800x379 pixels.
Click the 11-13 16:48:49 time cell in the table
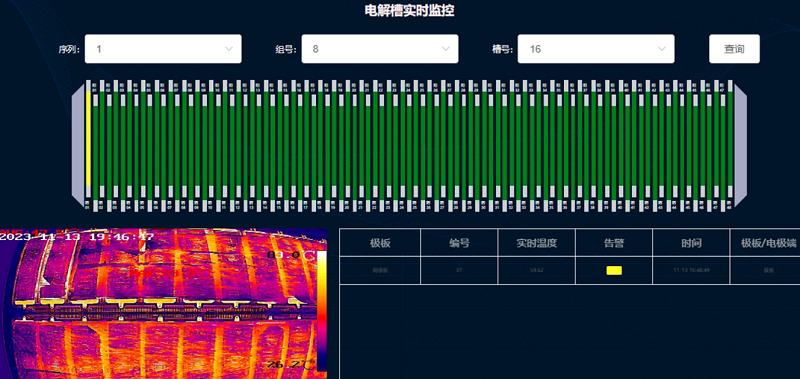[691, 270]
